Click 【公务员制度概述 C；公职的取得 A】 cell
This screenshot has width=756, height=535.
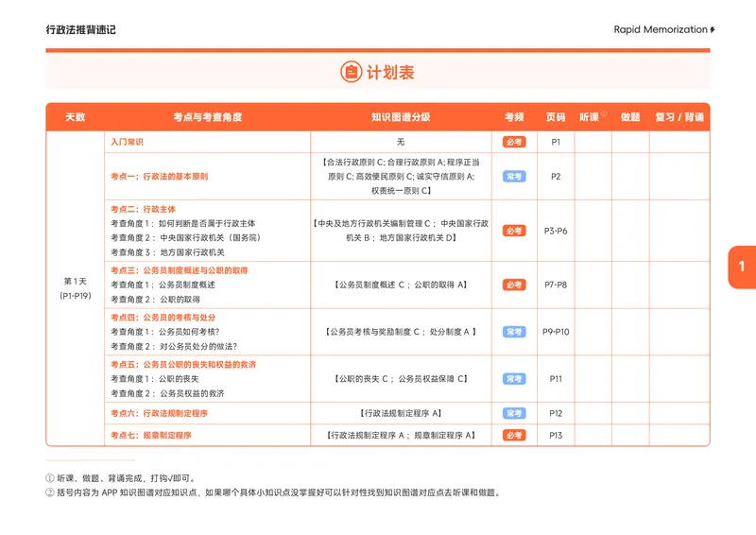pyautogui.click(x=401, y=285)
